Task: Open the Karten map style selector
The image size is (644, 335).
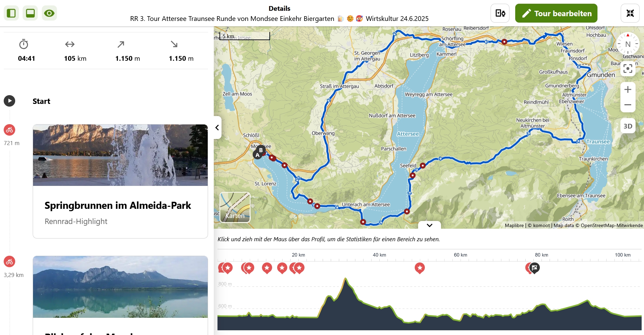Action: pos(235,207)
